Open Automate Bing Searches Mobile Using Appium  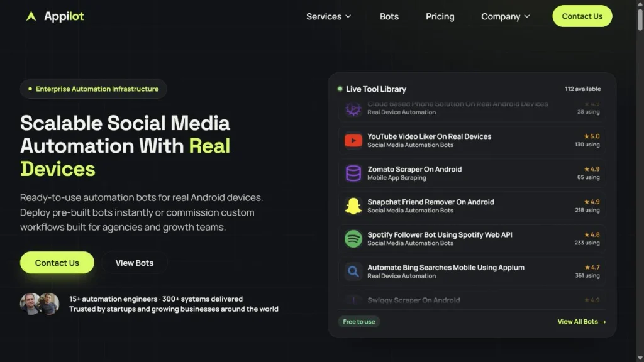click(x=472, y=271)
